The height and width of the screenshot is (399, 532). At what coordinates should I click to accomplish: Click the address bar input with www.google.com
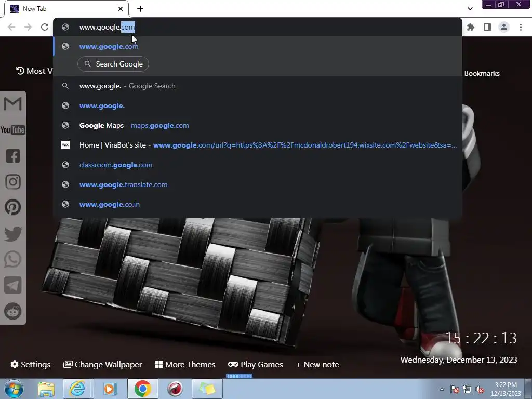click(258, 27)
